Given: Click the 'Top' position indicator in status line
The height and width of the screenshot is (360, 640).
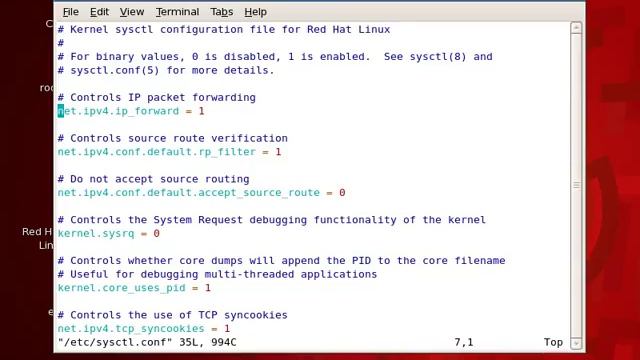Looking at the screenshot, I should tap(553, 342).
